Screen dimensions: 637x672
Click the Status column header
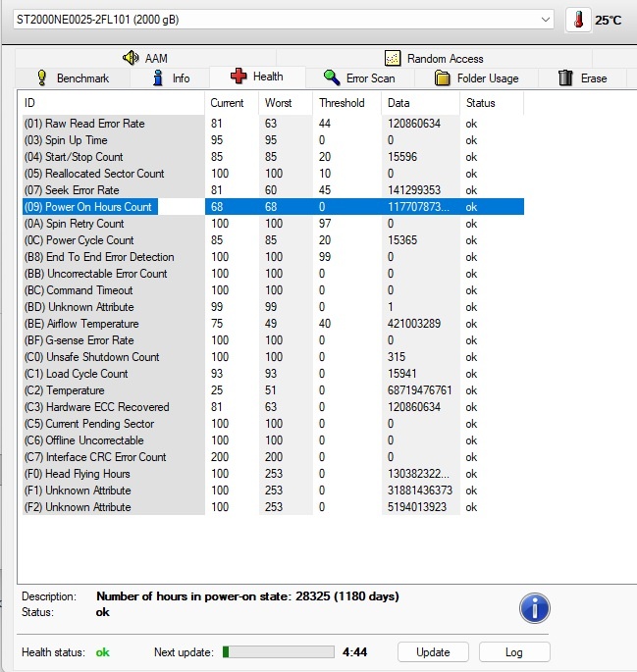492,103
